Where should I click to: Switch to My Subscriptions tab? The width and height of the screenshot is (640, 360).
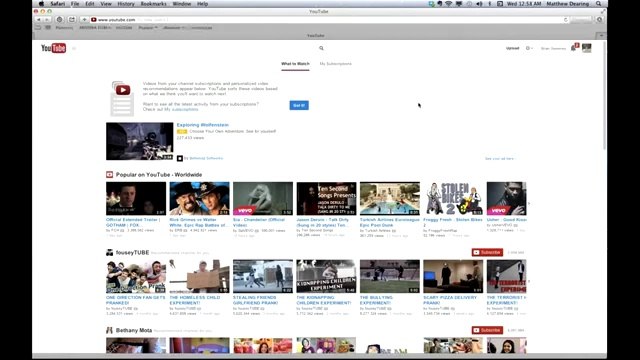pyautogui.click(x=336, y=64)
